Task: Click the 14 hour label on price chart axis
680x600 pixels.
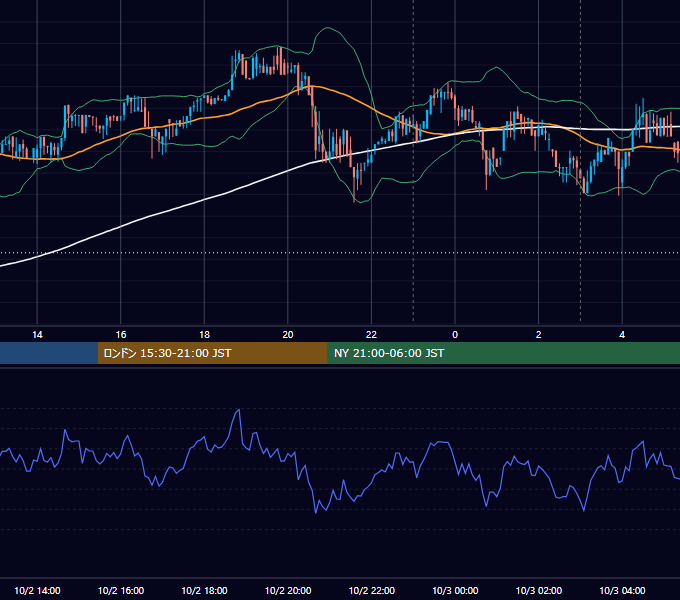Action: [x=37, y=335]
